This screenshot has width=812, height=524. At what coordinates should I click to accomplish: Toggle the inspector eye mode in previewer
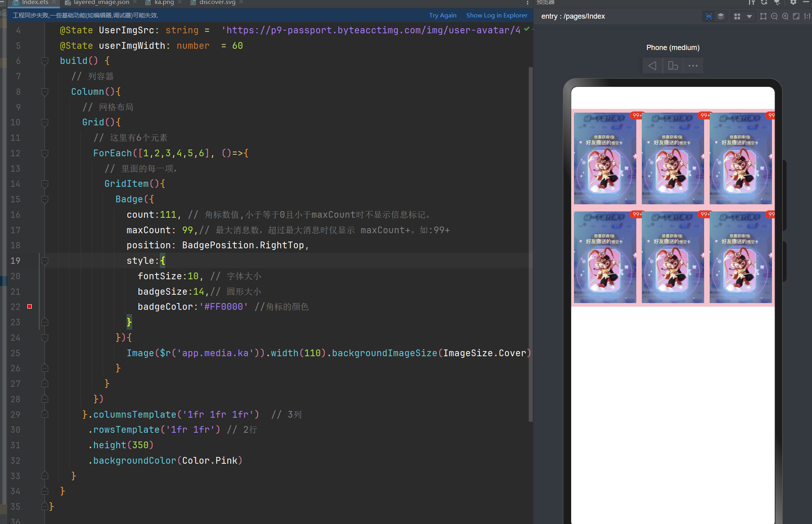pos(708,16)
